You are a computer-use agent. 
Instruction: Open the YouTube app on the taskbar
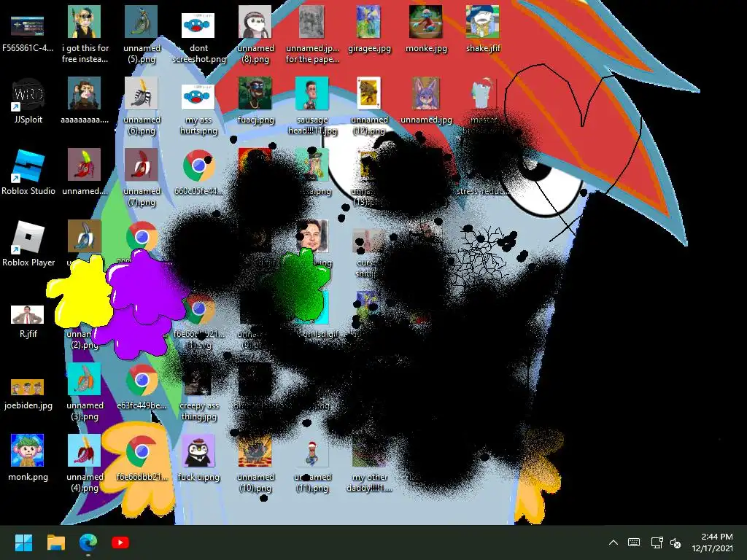coord(120,542)
